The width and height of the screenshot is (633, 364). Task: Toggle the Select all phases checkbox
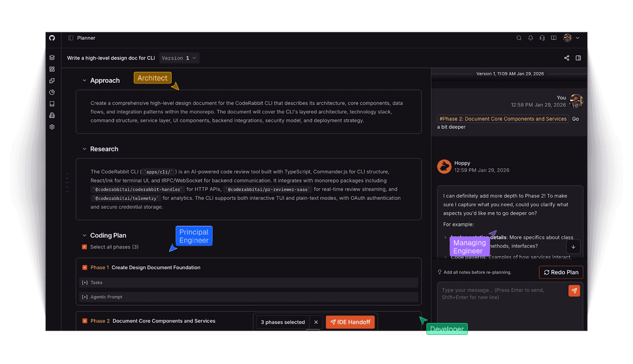84,247
